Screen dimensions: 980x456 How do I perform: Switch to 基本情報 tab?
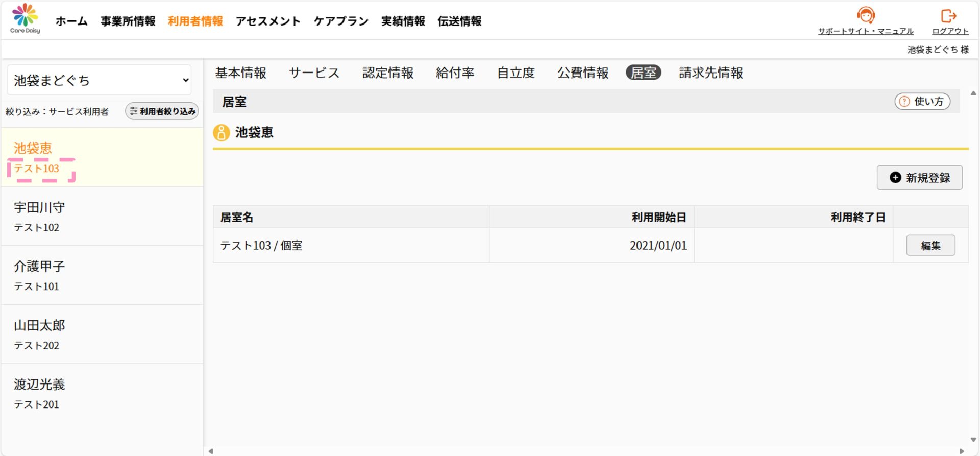click(241, 73)
